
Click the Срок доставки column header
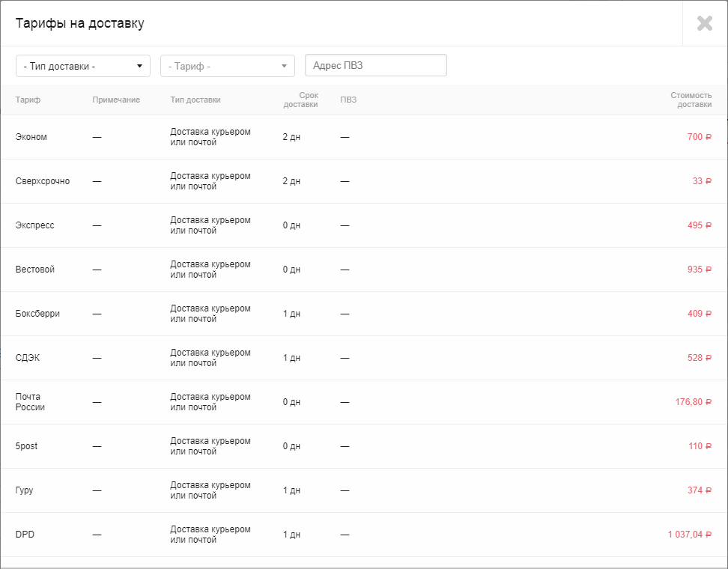click(x=300, y=100)
